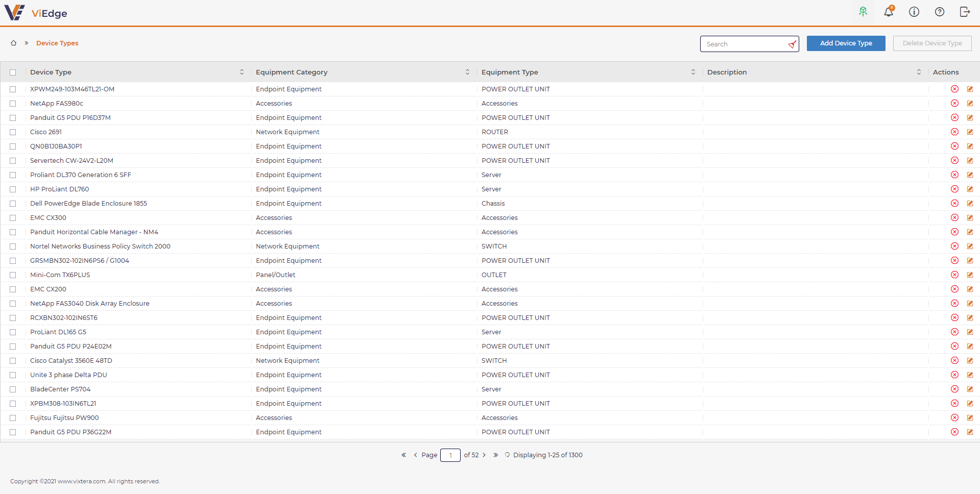Go to next page arrow
The height and width of the screenshot is (494, 980).
click(x=484, y=455)
